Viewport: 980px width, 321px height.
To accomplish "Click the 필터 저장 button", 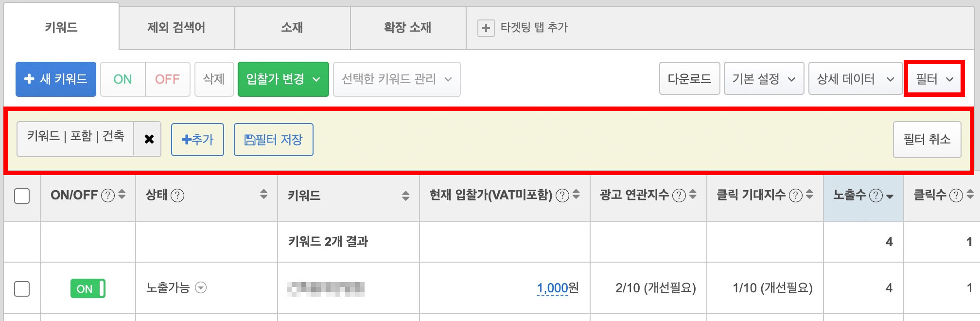I will (x=273, y=140).
